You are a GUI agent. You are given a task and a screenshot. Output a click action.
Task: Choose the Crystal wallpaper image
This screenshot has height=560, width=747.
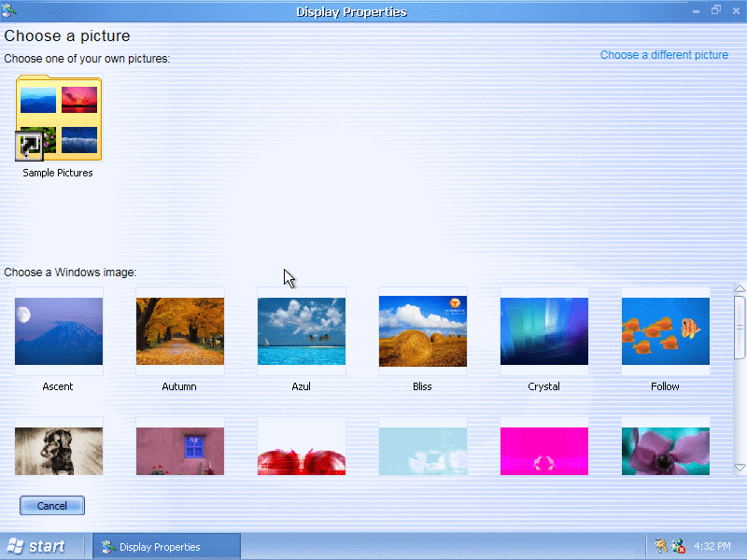544,331
